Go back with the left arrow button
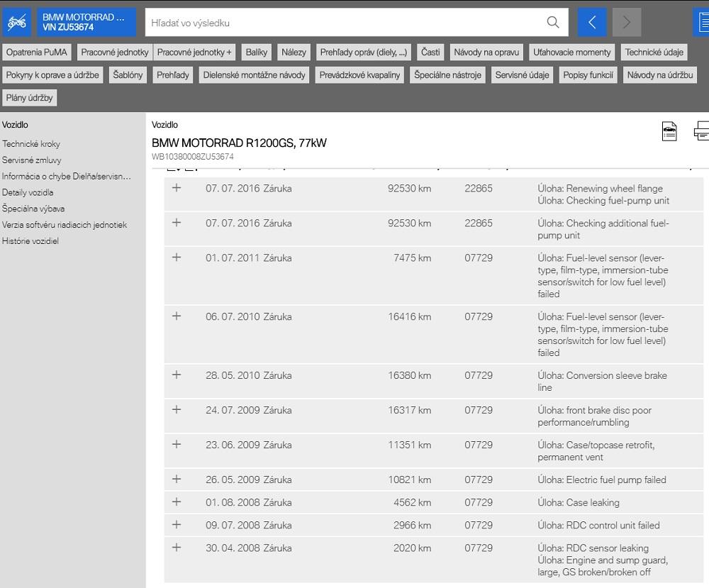 coord(592,23)
